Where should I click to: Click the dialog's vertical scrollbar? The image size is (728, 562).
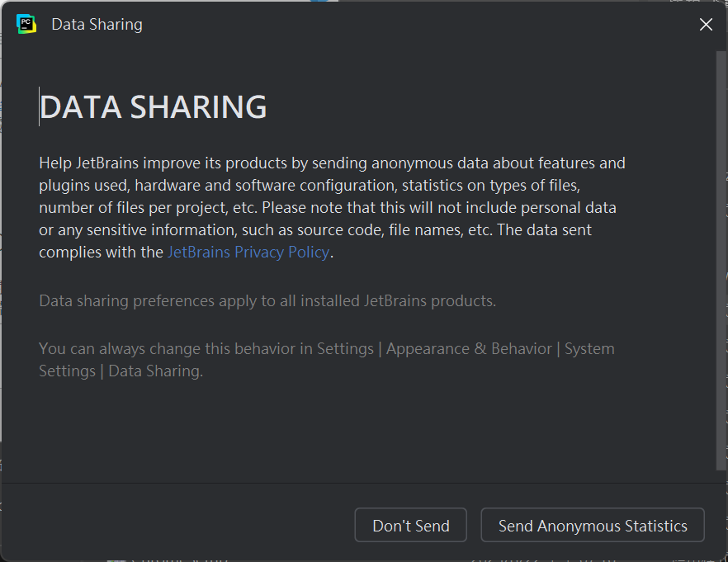(721, 260)
